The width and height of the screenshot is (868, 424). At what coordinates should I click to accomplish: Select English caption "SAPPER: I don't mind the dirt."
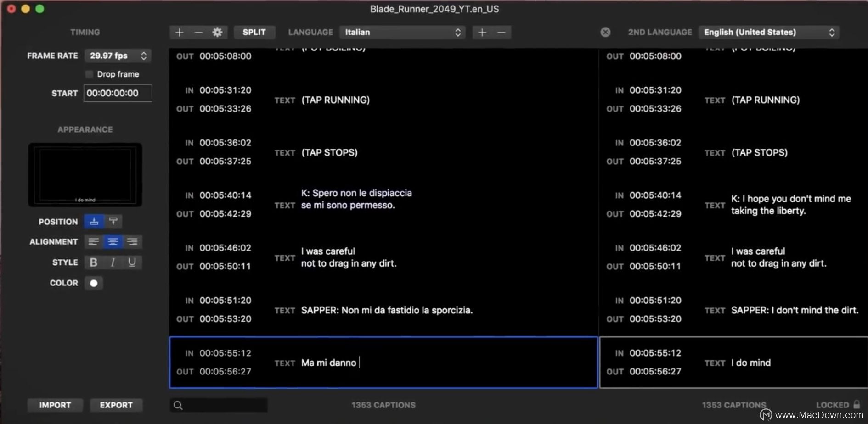tap(795, 310)
